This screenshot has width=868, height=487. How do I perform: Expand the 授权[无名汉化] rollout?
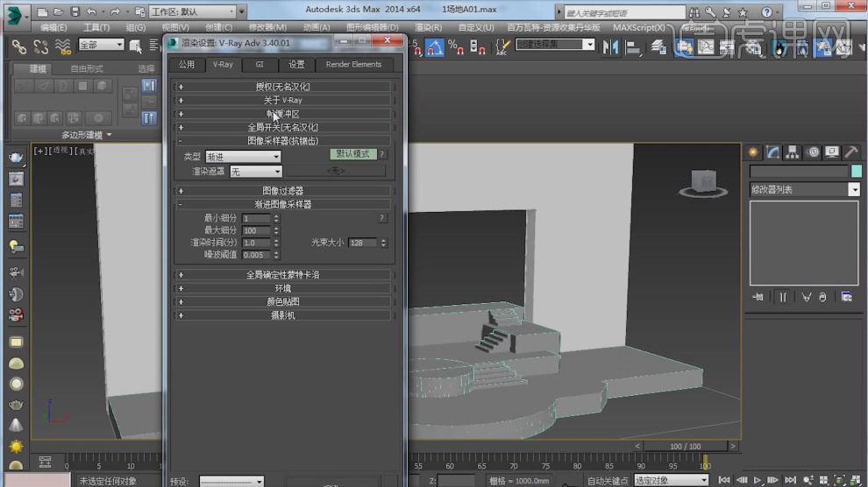(x=283, y=87)
